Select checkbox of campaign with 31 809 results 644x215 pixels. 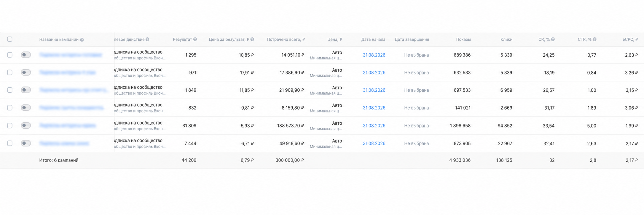click(x=10, y=126)
